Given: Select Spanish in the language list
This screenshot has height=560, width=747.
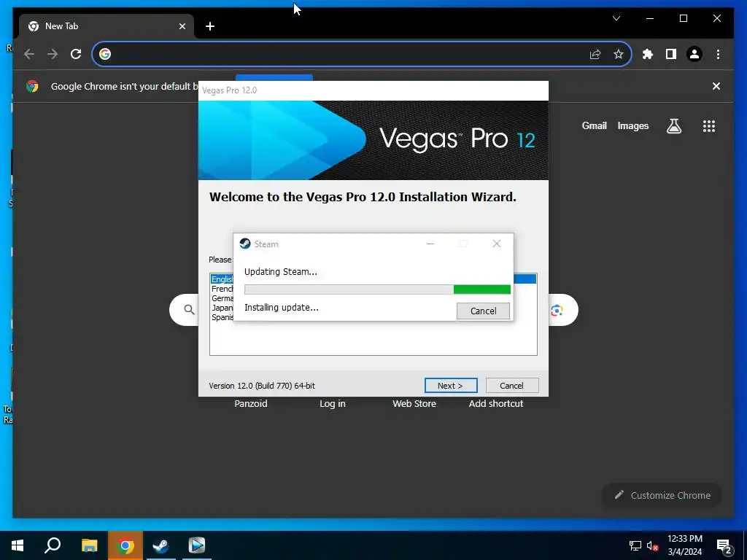Looking at the screenshot, I should click(222, 317).
